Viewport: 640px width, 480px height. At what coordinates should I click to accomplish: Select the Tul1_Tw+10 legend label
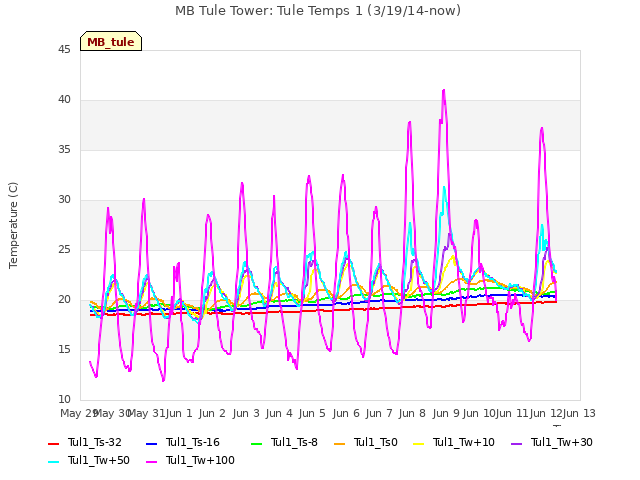(x=464, y=442)
